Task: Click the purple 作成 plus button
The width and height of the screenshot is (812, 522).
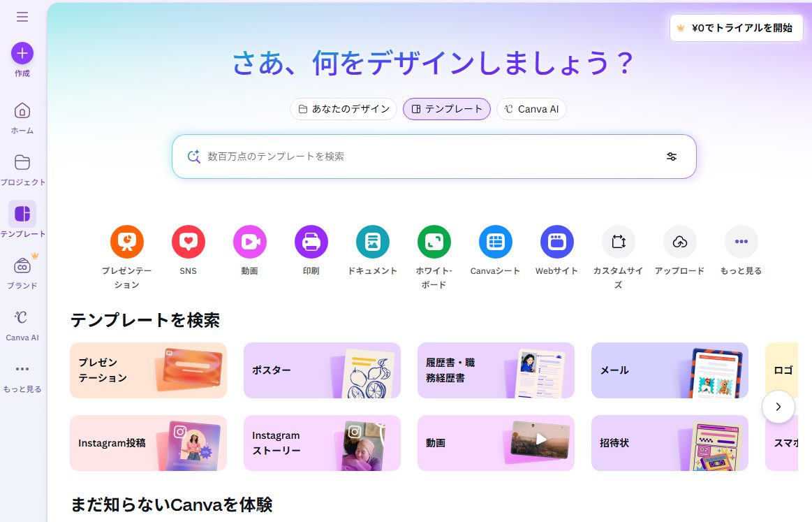Action: [22, 53]
